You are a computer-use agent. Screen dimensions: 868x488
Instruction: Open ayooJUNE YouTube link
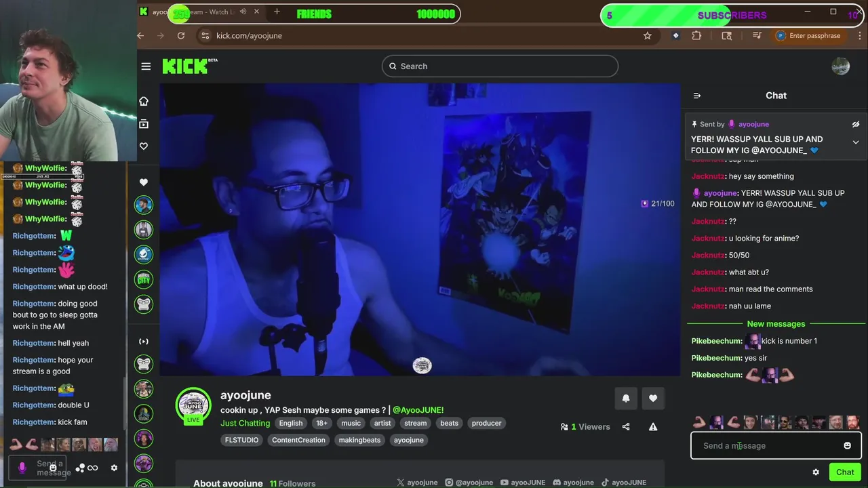pyautogui.click(x=523, y=483)
